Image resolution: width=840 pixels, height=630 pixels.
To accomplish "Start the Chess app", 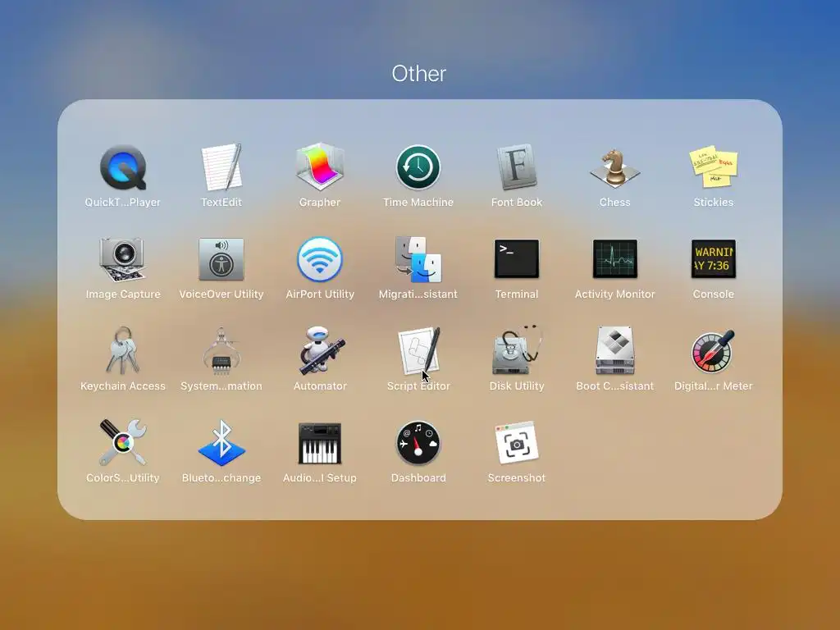I will point(615,168).
